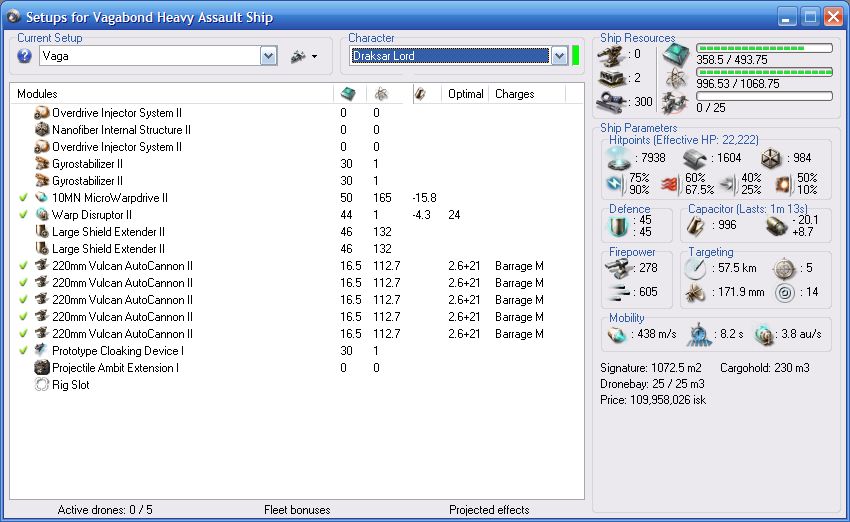This screenshot has height=522, width=850.
Task: Click Barrage M charge of first autocannon
Action: (519, 266)
